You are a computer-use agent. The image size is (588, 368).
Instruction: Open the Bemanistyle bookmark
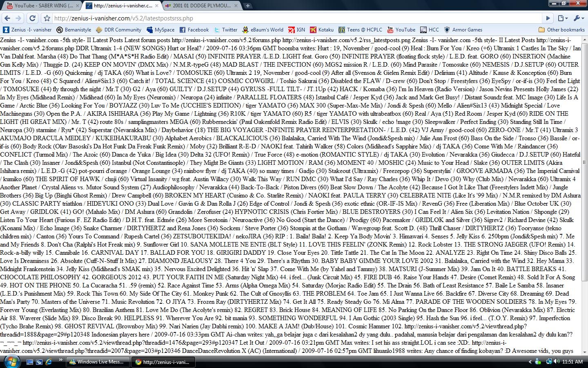click(x=74, y=29)
